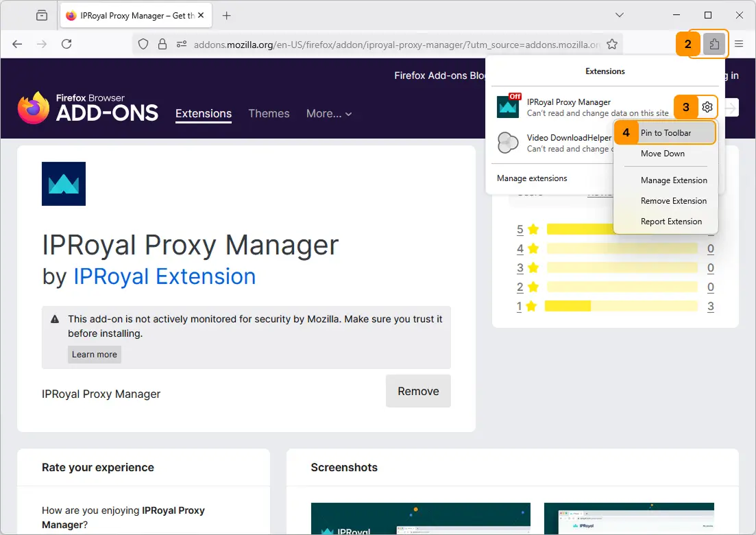Click the IPRoyal Proxy Manager gear icon
This screenshot has height=535, width=756.
pyautogui.click(x=707, y=106)
